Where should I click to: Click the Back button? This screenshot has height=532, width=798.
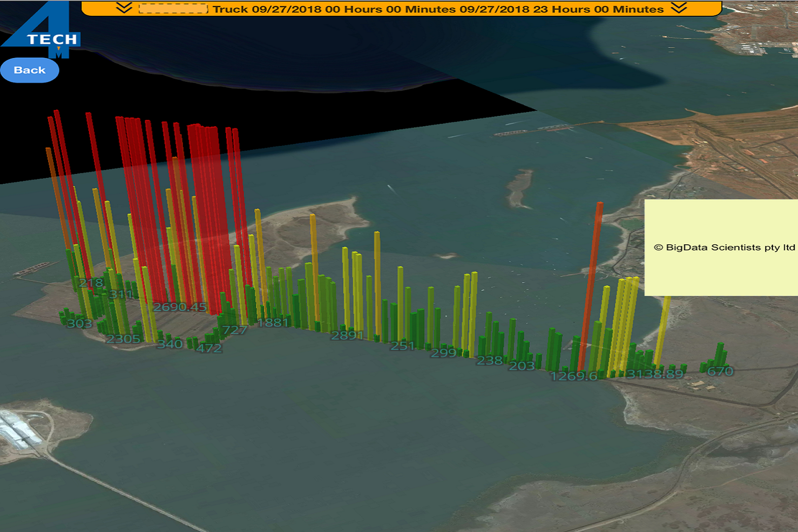click(30, 70)
